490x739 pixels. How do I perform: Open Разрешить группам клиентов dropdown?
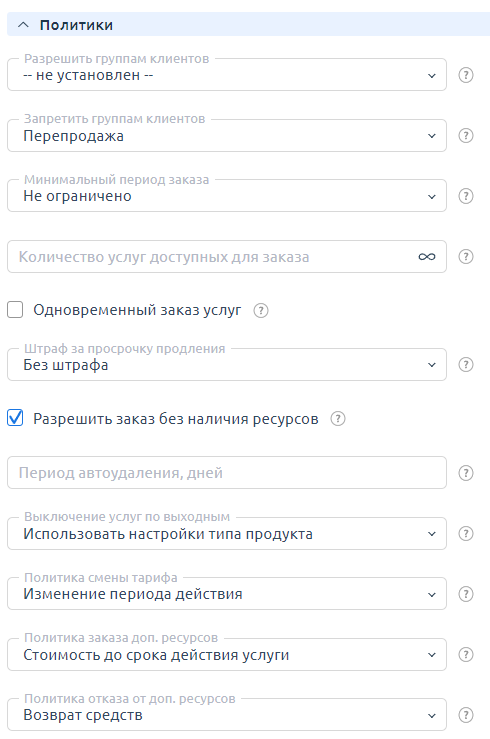click(227, 75)
